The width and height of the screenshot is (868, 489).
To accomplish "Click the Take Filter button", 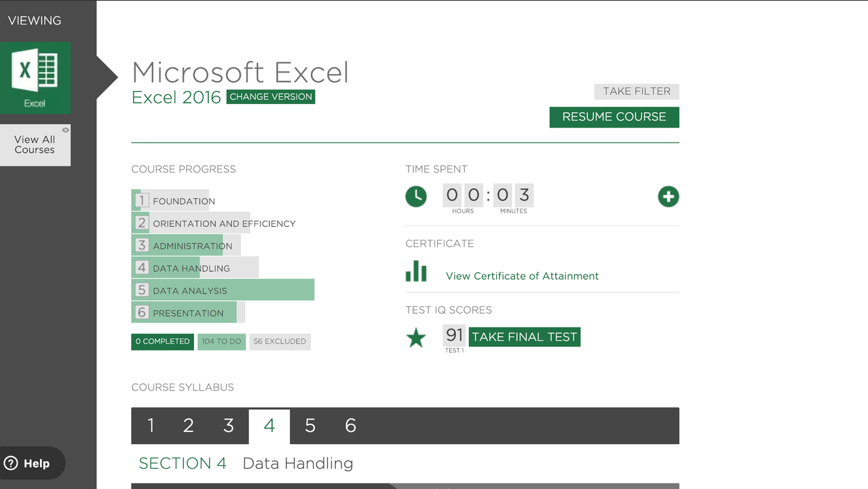I will [636, 91].
